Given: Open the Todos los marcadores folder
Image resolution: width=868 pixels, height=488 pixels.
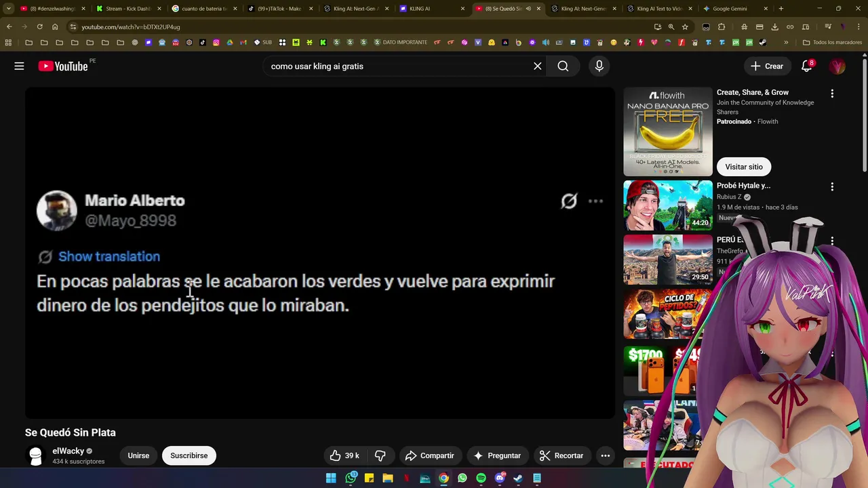Looking at the screenshot, I should click(x=832, y=42).
